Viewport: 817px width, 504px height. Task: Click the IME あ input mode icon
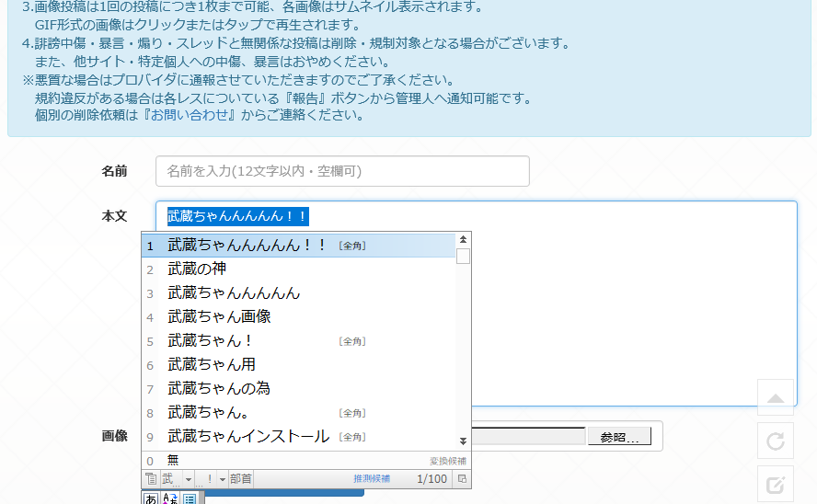[150, 498]
